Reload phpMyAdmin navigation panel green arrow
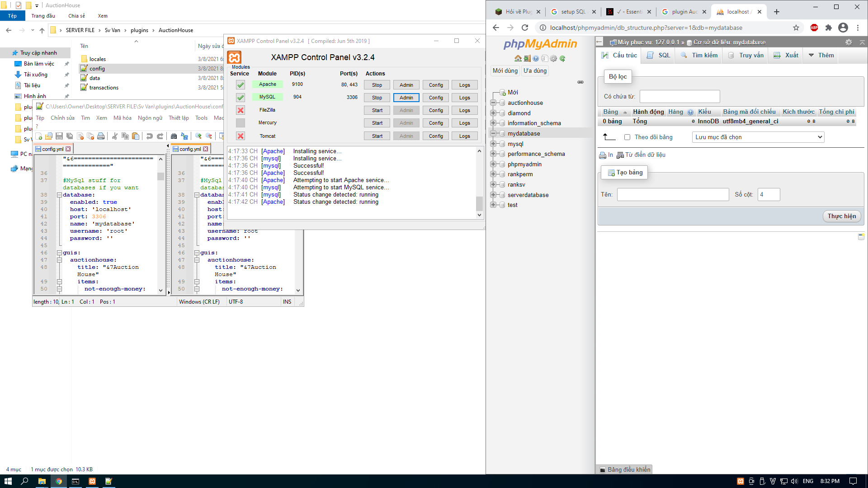 click(x=562, y=58)
